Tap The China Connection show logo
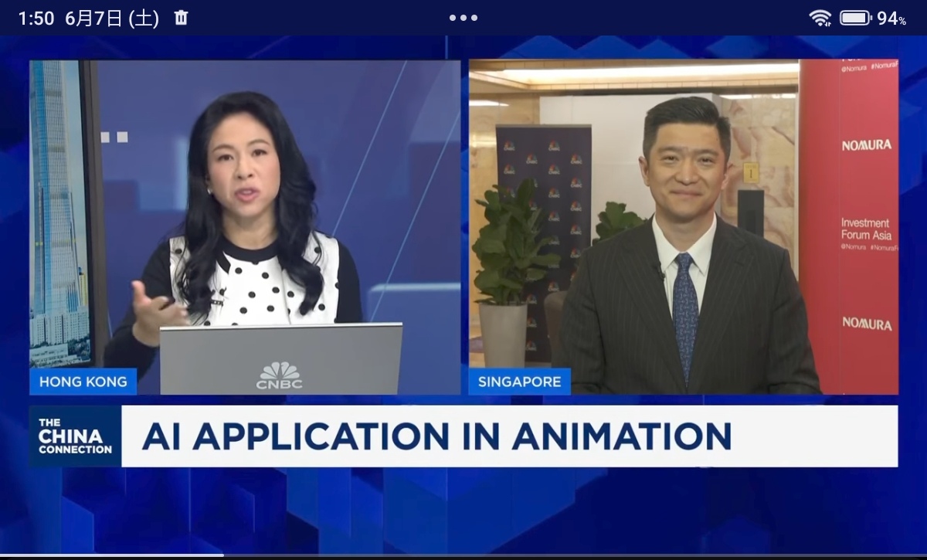The width and height of the screenshot is (927, 560). [x=76, y=436]
